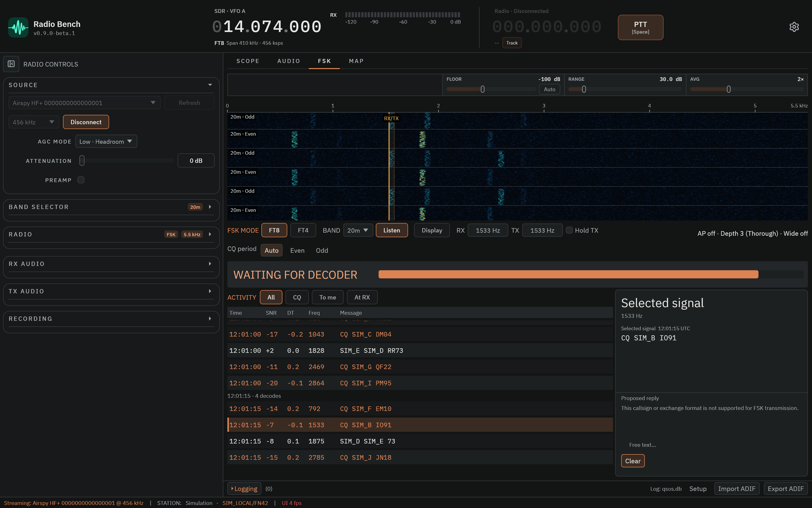The image size is (812, 508).
Task: Click the floor Auto button
Action: 549,89
